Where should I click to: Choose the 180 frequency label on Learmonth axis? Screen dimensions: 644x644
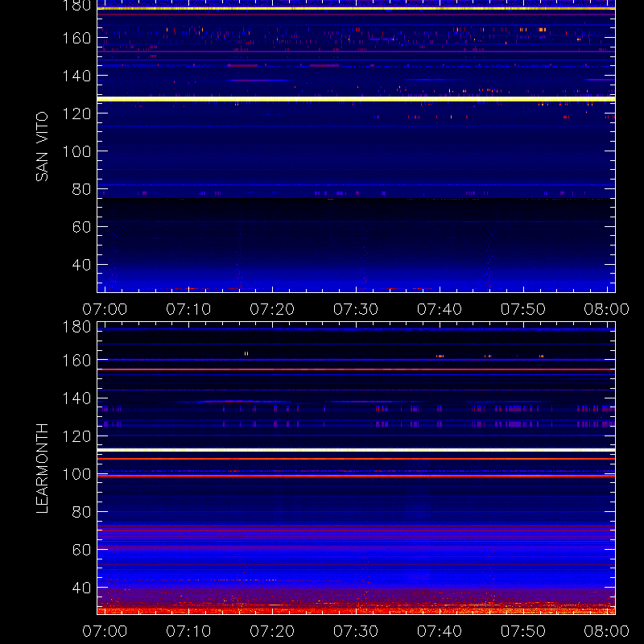pyautogui.click(x=76, y=327)
